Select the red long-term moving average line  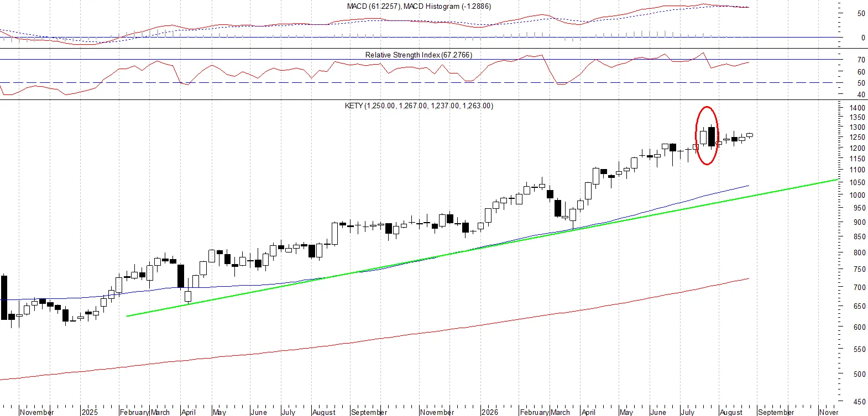[375, 339]
